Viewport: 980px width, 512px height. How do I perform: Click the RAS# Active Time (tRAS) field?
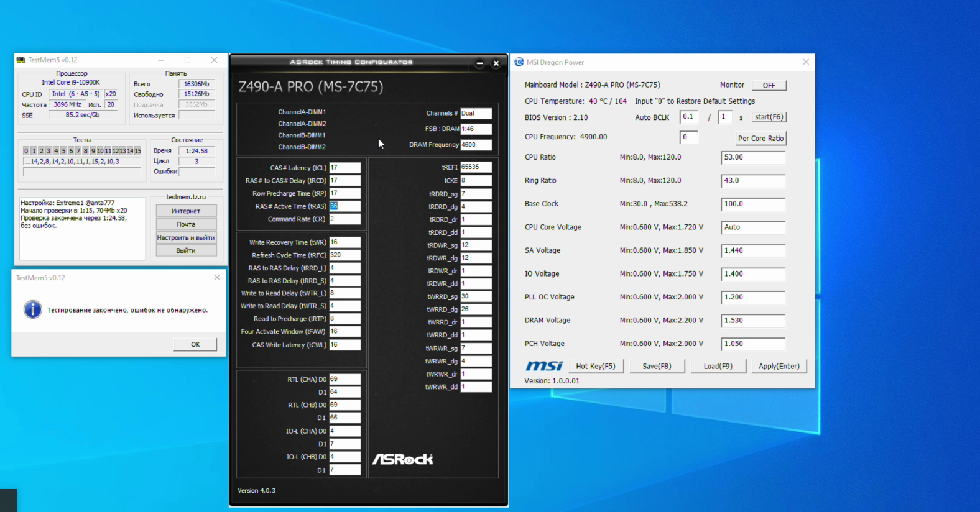click(345, 206)
